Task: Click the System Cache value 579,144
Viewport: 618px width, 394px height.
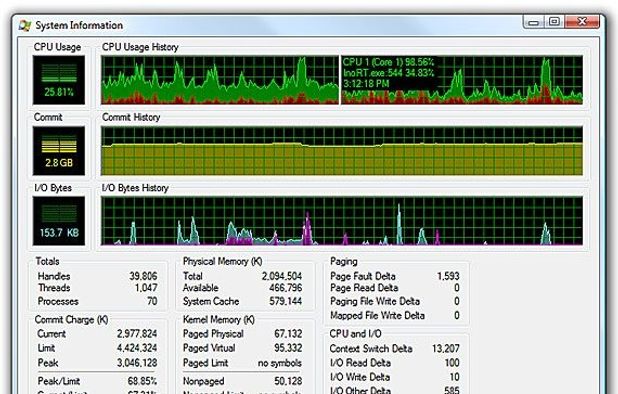Action: tap(286, 301)
